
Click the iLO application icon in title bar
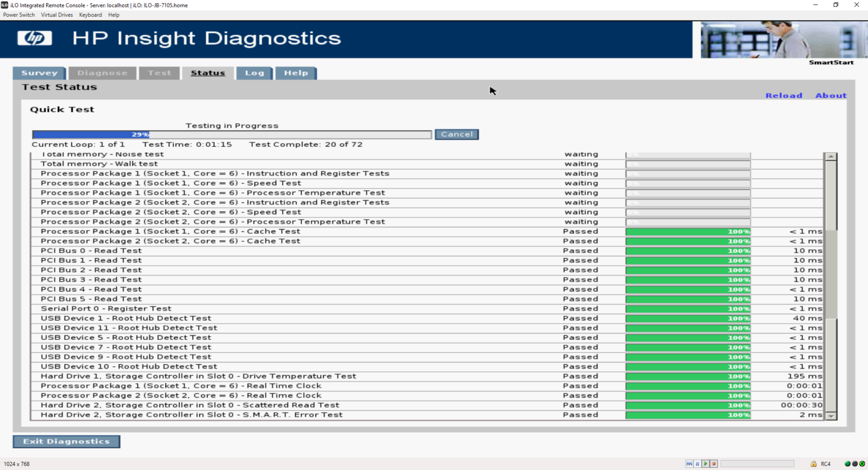pos(4,5)
